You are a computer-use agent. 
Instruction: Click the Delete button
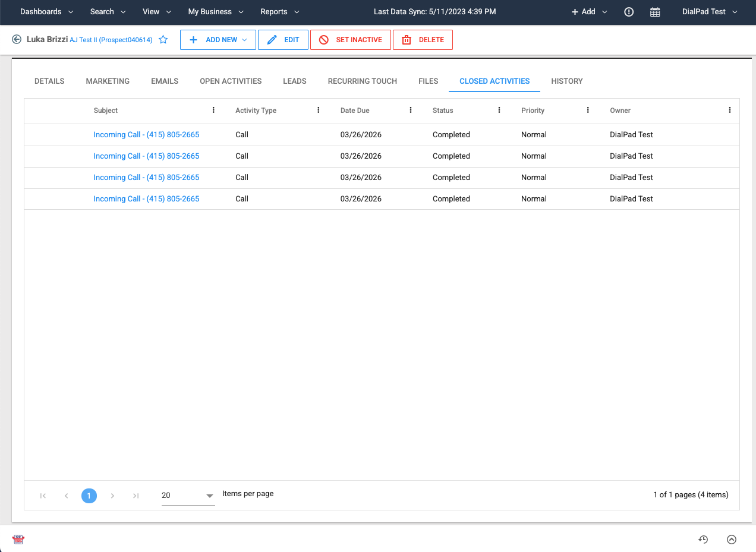(x=423, y=40)
